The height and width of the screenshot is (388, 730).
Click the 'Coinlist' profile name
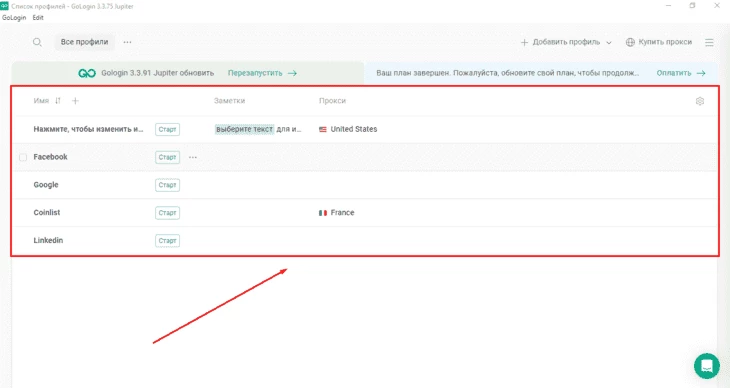(x=47, y=212)
